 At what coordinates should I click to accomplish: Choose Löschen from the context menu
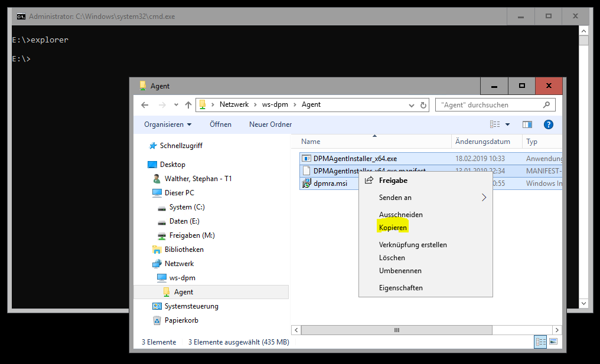(426, 258)
